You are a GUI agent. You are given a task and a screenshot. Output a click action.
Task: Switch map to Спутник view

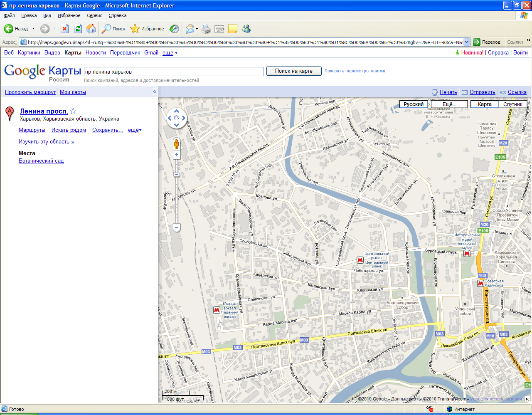click(513, 104)
